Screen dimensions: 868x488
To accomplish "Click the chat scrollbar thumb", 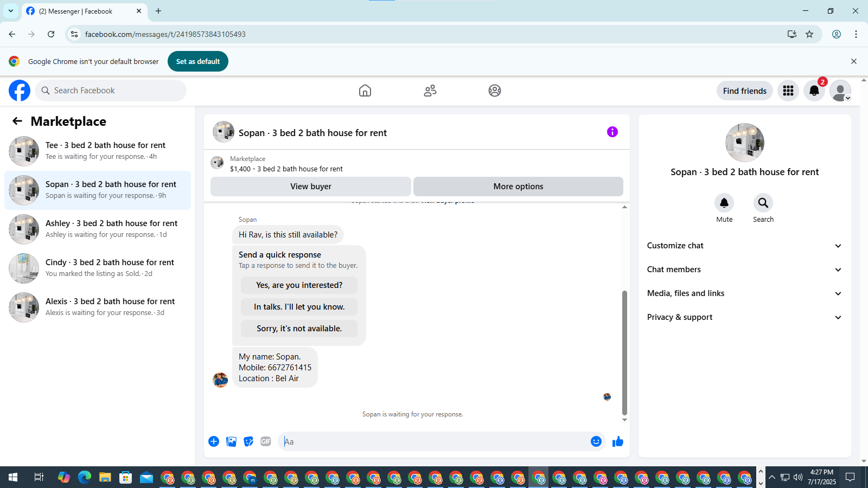I will click(x=624, y=352).
